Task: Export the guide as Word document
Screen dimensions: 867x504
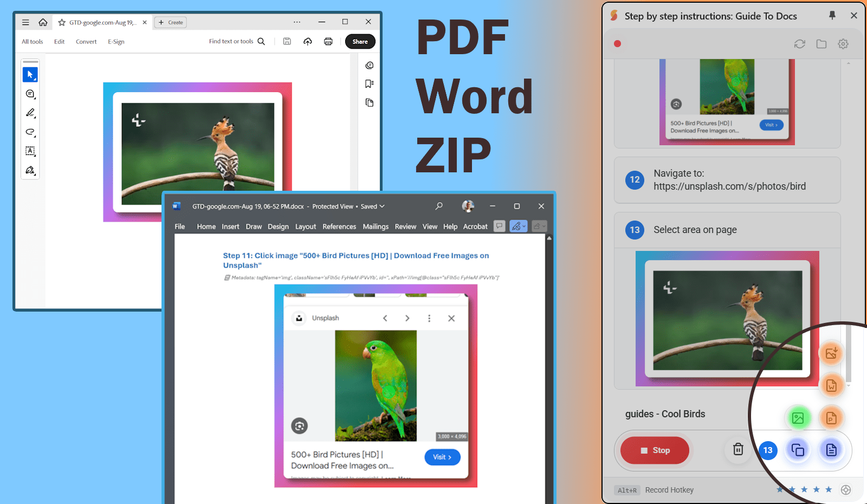Action: (831, 385)
